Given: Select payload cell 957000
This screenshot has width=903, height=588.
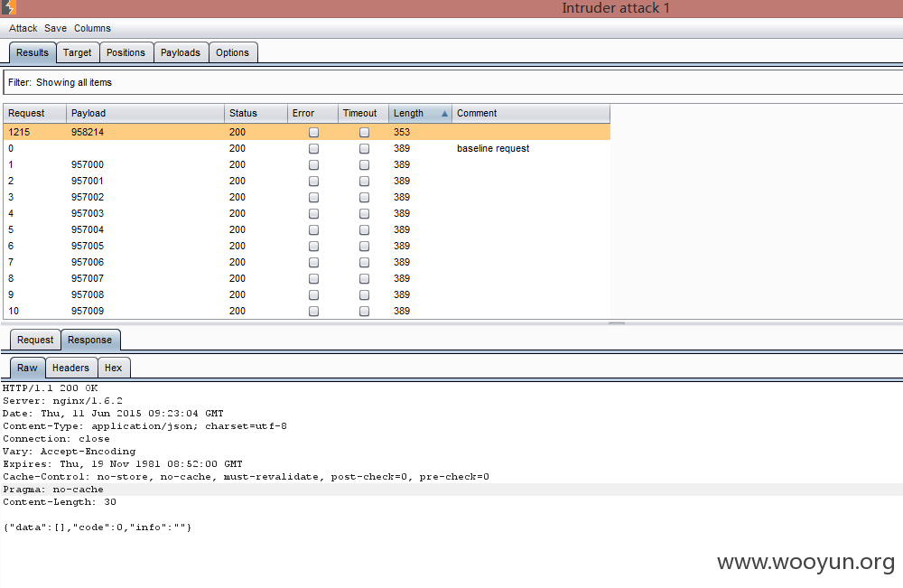Looking at the screenshot, I should pyautogui.click(x=88, y=164).
